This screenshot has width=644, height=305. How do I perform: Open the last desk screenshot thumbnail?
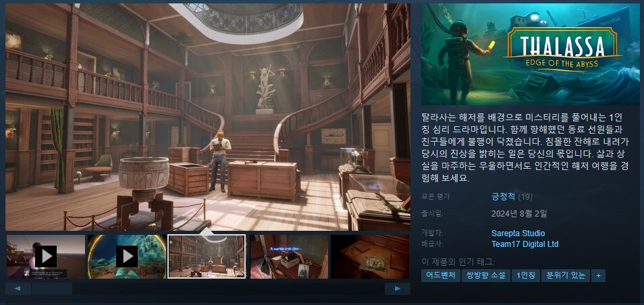tap(370, 256)
